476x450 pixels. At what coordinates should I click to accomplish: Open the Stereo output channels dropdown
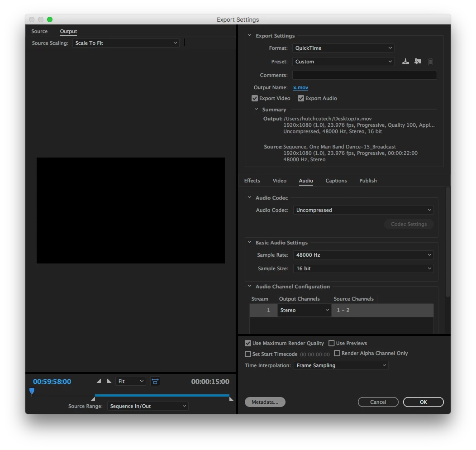pyautogui.click(x=305, y=310)
